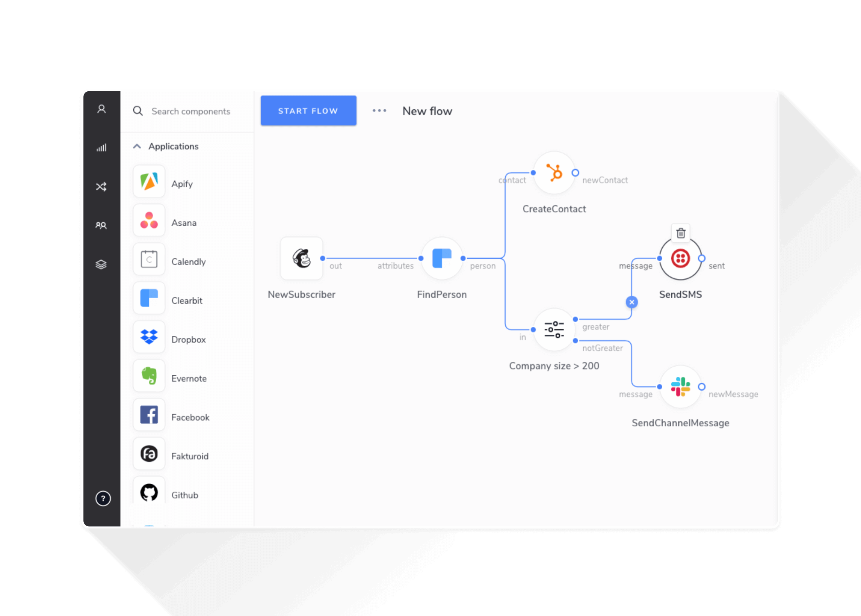
Task: Click the newContact output port of CreateContact
Action: (x=576, y=172)
